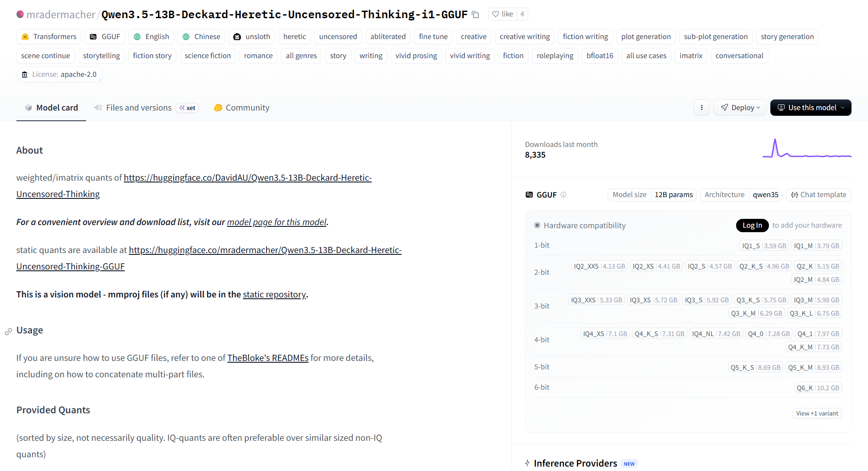Select the Q3_K_S 5.75 GB quant
This screenshot has height=471, width=868.
point(761,300)
